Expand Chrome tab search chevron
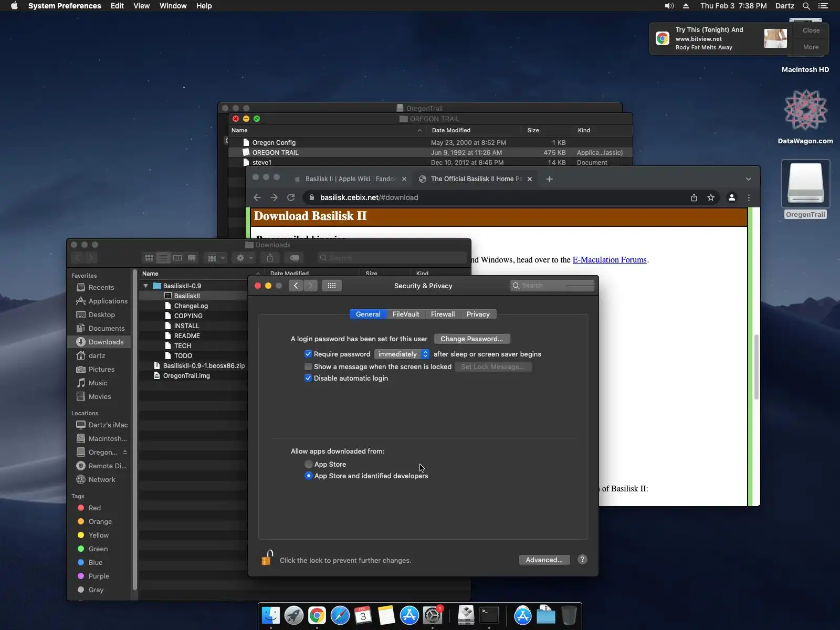The image size is (840, 630). (x=749, y=179)
